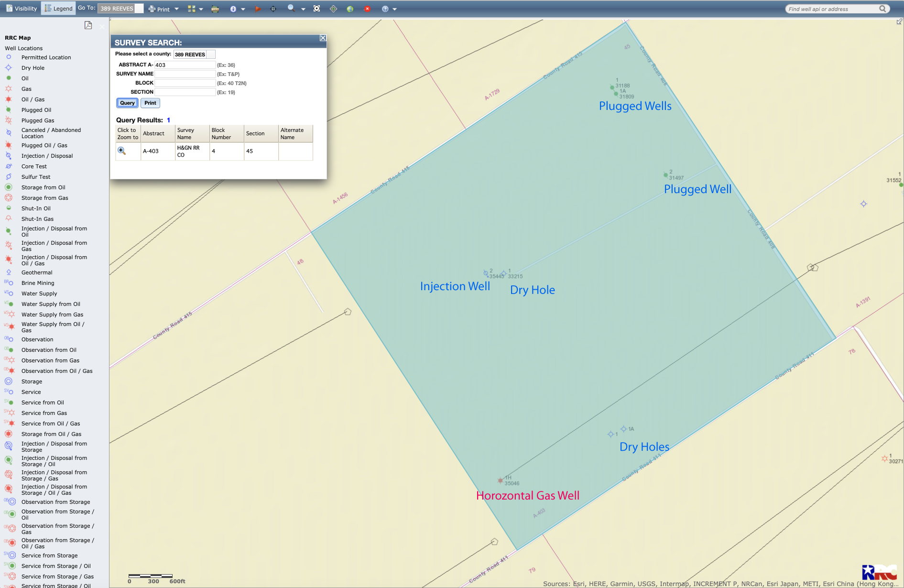The image size is (904, 588).
Task: Switch to the Legend tab
Action: (58, 9)
